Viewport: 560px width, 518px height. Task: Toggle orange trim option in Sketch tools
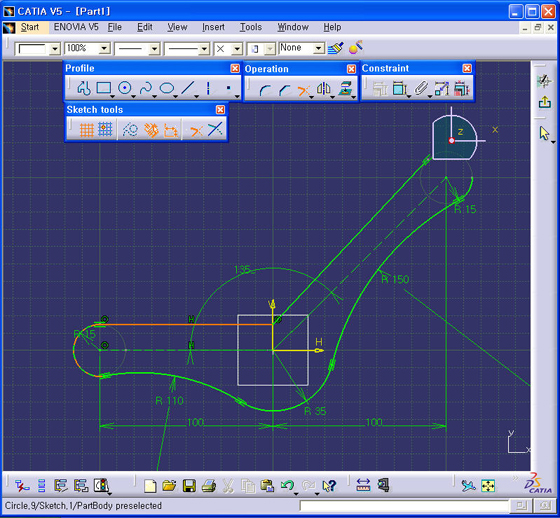click(196, 131)
